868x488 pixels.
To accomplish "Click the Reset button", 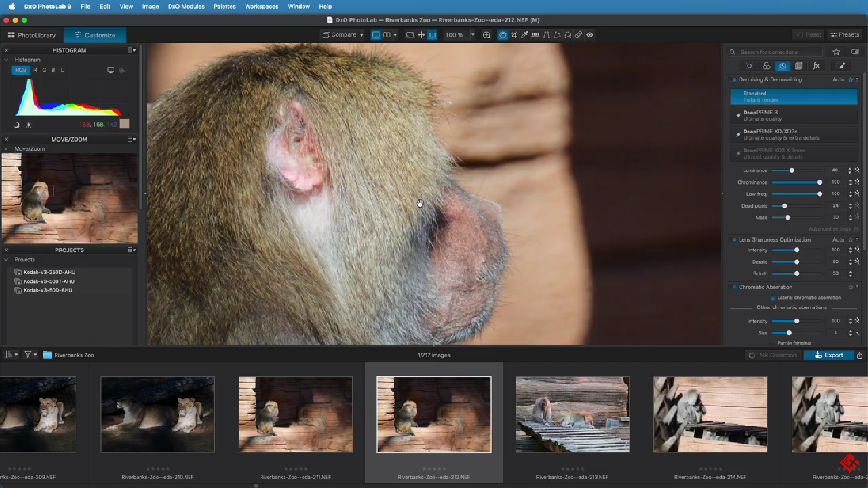I will 808,35.
